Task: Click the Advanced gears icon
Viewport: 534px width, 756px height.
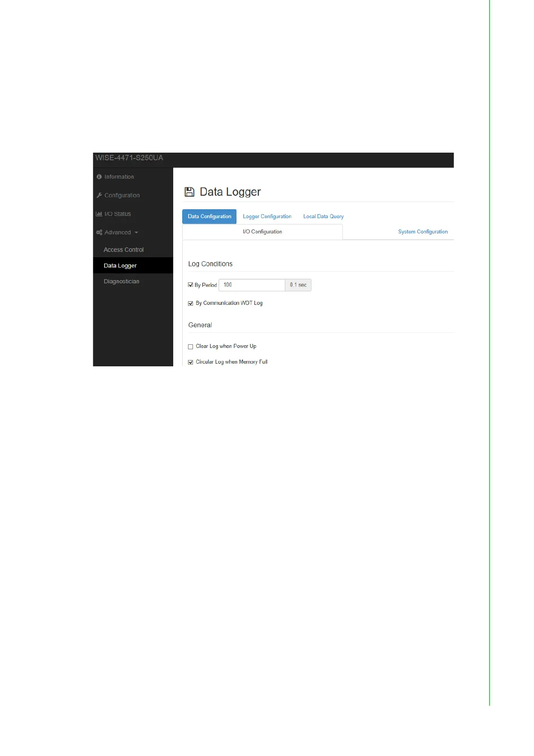Action: click(x=99, y=233)
